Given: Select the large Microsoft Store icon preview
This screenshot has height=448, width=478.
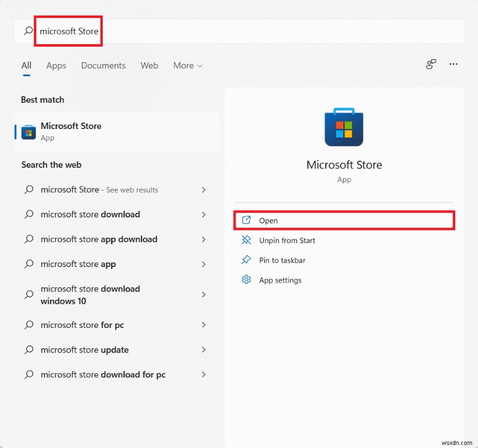Looking at the screenshot, I should click(x=344, y=127).
